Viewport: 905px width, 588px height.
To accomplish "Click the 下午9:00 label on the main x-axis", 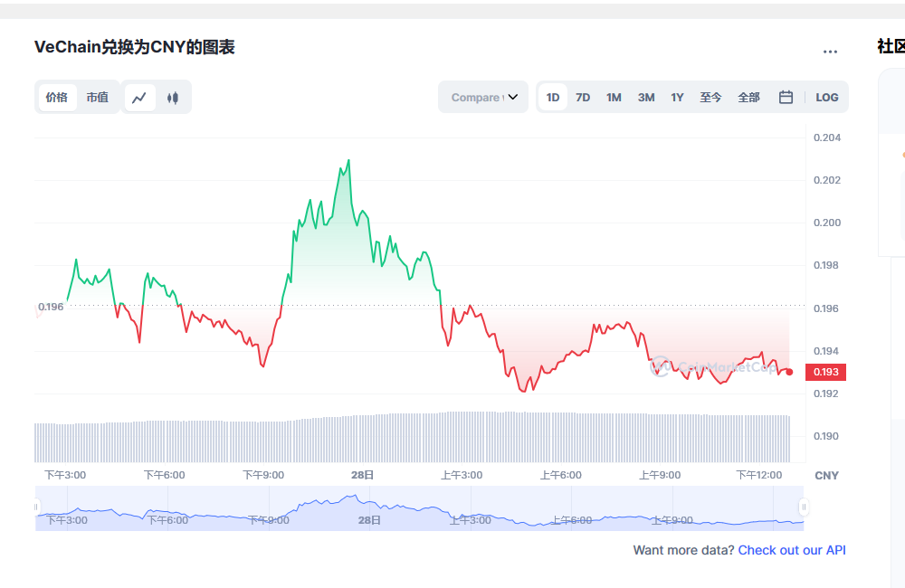I will tap(263, 476).
